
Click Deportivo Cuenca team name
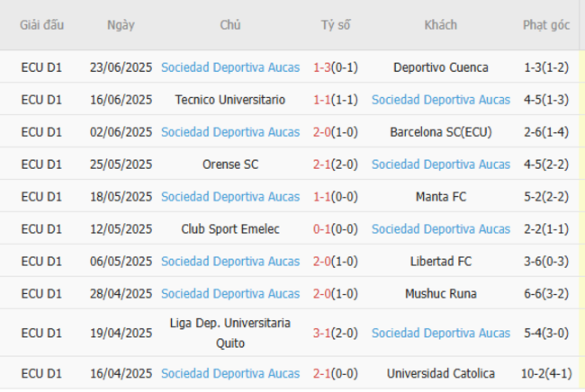point(441,67)
